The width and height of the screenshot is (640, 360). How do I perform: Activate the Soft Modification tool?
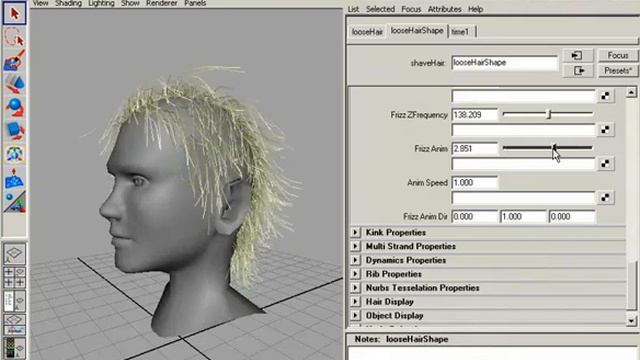pos(14,178)
